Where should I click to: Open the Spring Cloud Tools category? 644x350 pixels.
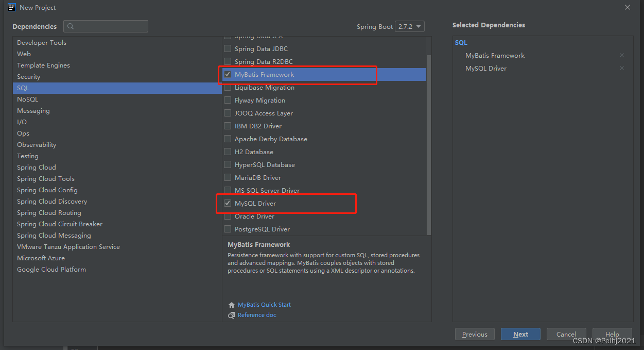tap(117, 178)
